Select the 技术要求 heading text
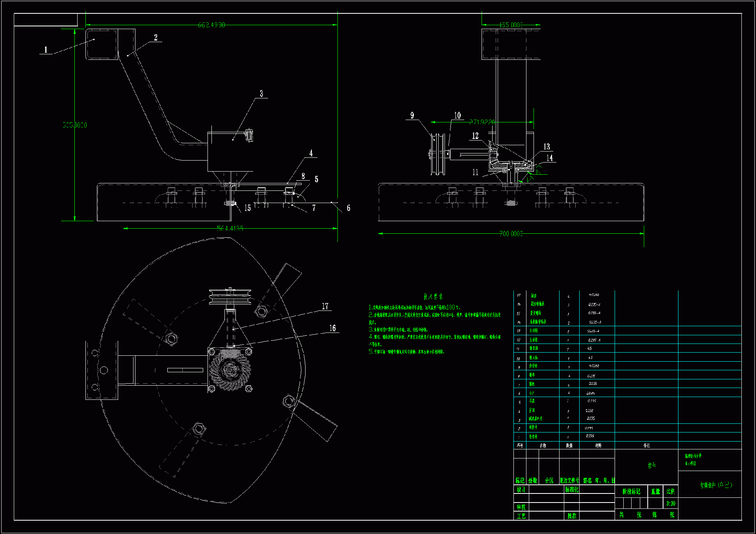Image resolution: width=756 pixels, height=534 pixels. (433, 297)
